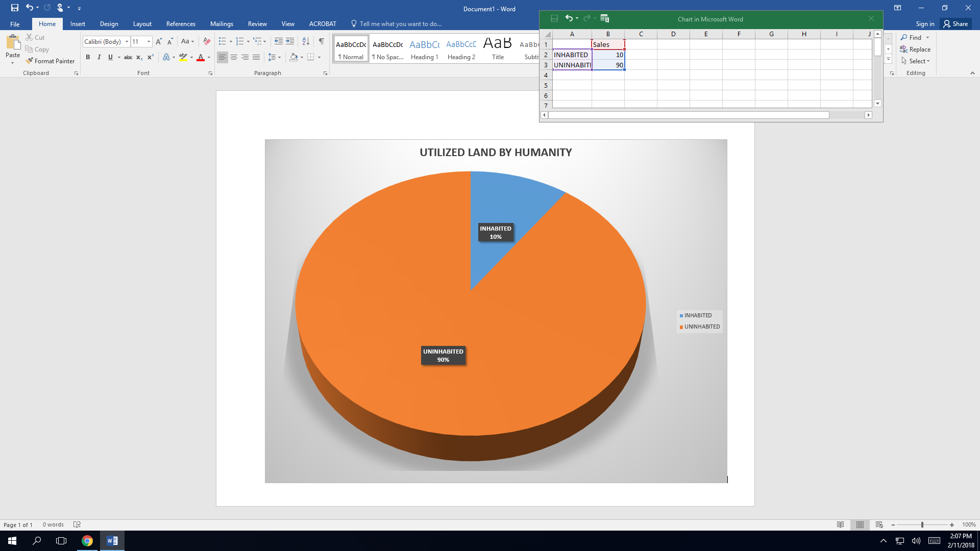Click the Clear All Formatting eraser icon

click(x=207, y=41)
